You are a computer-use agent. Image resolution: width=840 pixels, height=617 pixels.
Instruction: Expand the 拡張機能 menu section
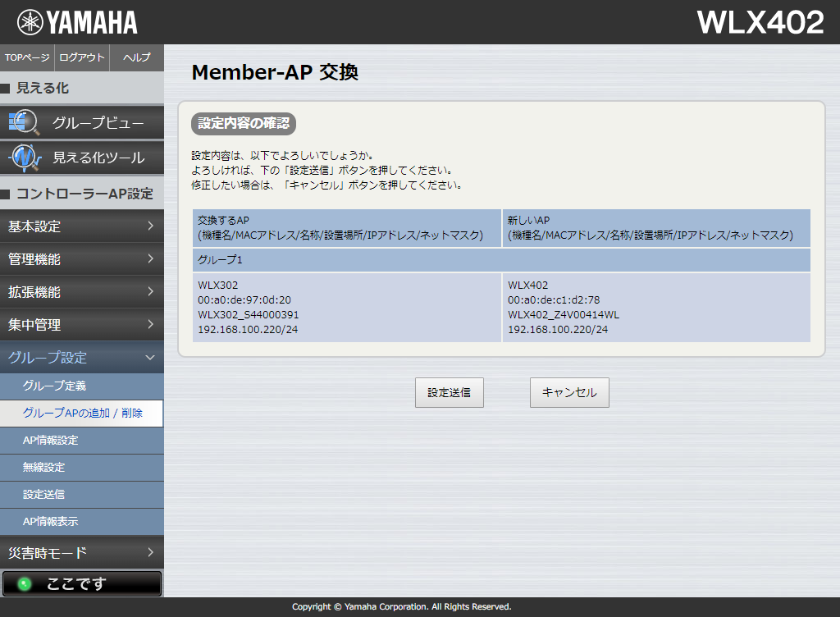pyautogui.click(x=81, y=292)
